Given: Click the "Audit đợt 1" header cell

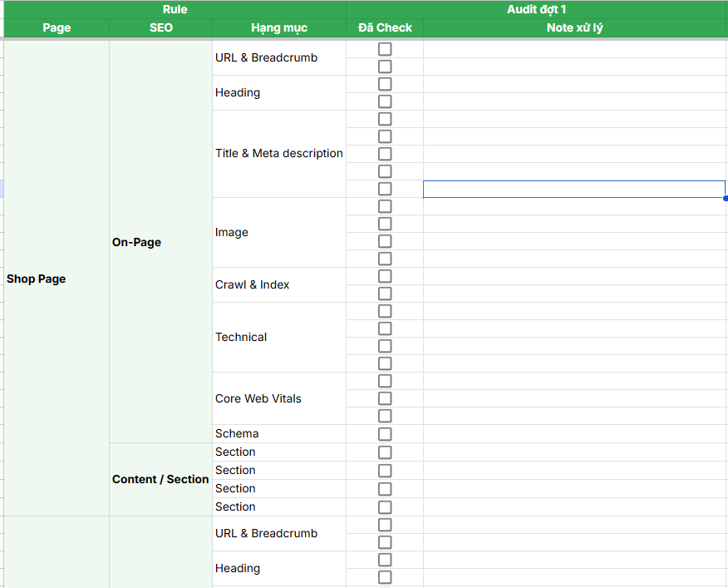Looking at the screenshot, I should pyautogui.click(x=536, y=9).
